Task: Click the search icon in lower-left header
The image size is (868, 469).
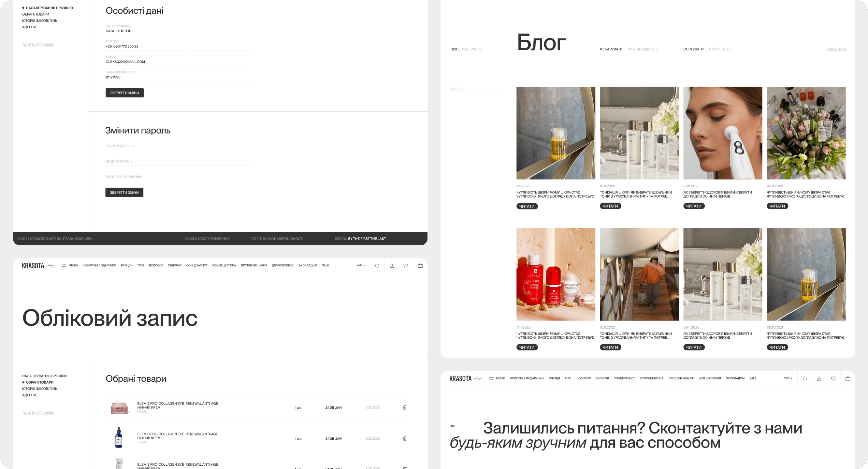Action: [377, 266]
